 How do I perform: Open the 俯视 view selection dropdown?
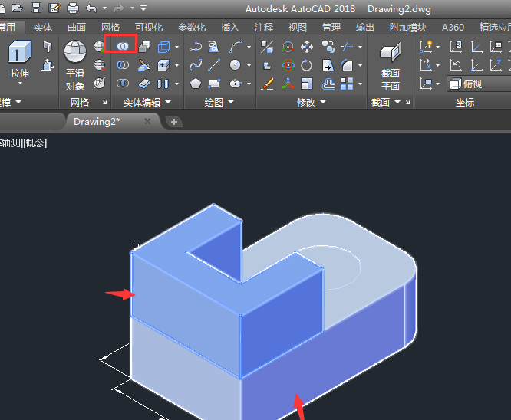click(x=478, y=84)
